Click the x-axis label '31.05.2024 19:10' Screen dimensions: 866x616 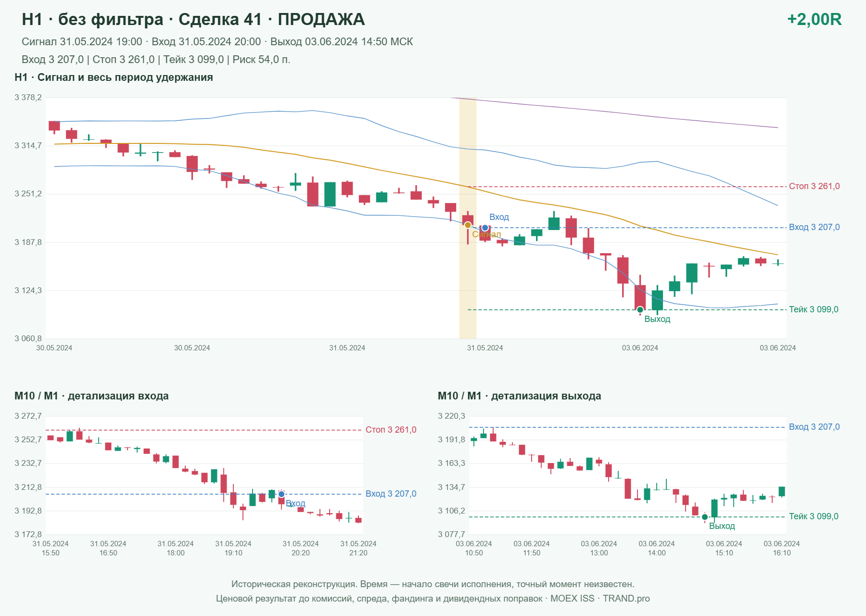point(233,548)
